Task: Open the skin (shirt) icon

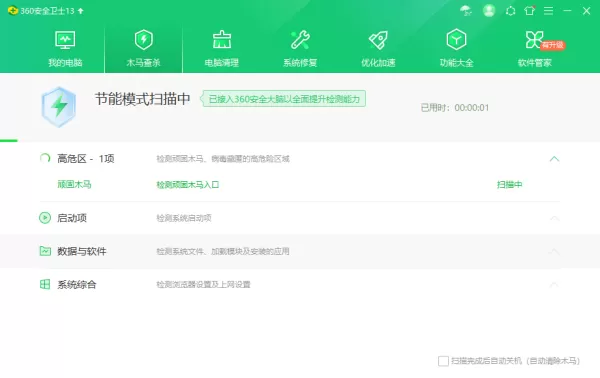Action: point(530,10)
